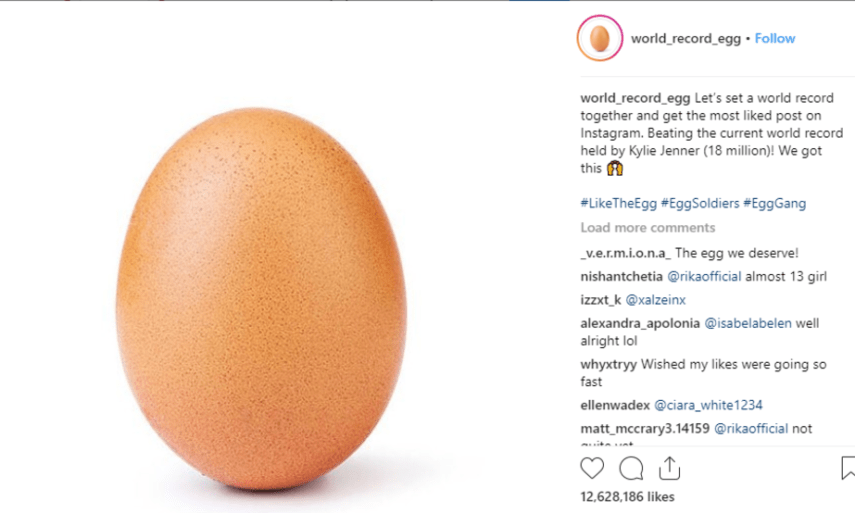The image size is (855, 513).
Task: Like the post with the heart icon
Action: click(x=592, y=468)
